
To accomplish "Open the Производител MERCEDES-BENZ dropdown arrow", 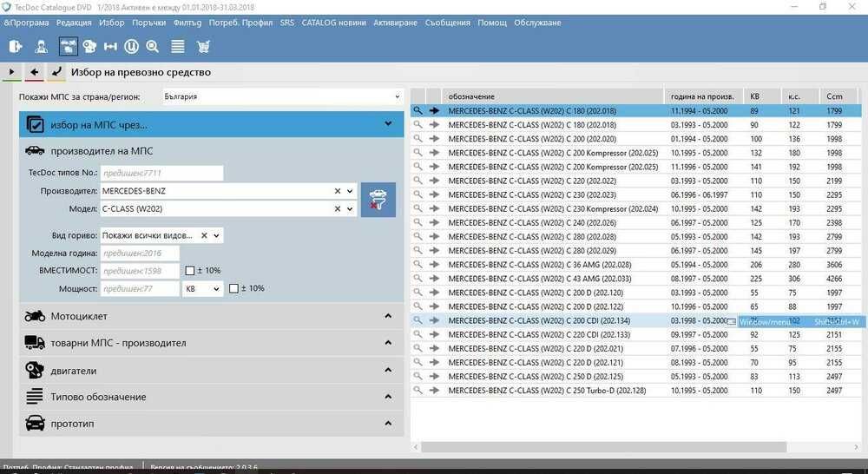I will (350, 191).
